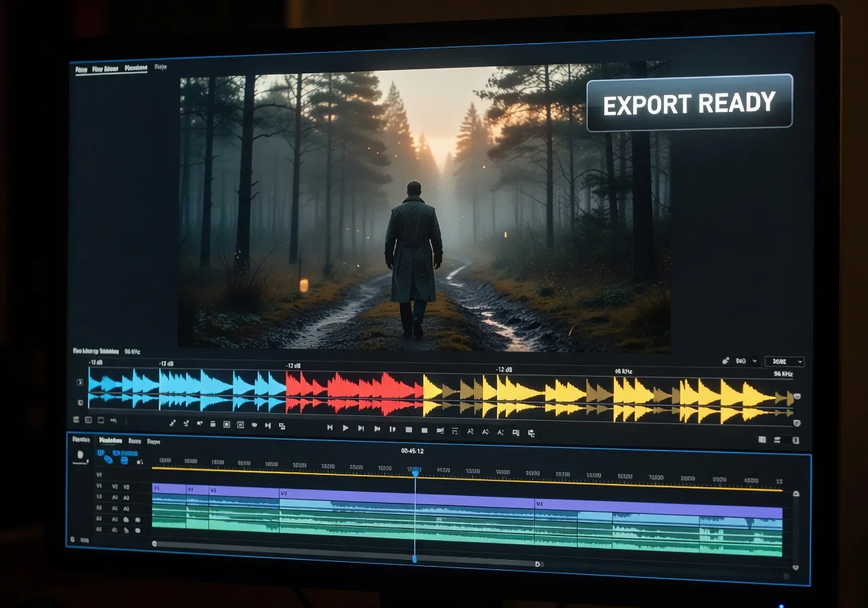Open the first tab at top-left of viewer
The image size is (868, 608).
coord(81,69)
